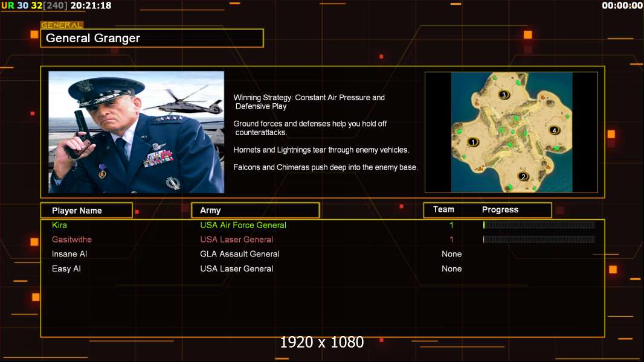Click the 00:00:00 elapsed timer
Screen dimensions: 644x362
click(622, 5)
